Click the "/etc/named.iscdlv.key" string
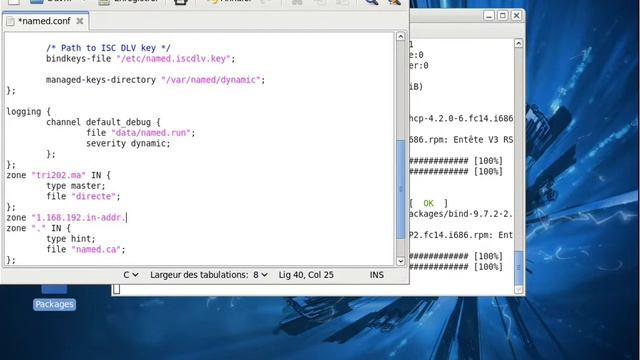Viewport: 640px width, 360px height. point(173,59)
